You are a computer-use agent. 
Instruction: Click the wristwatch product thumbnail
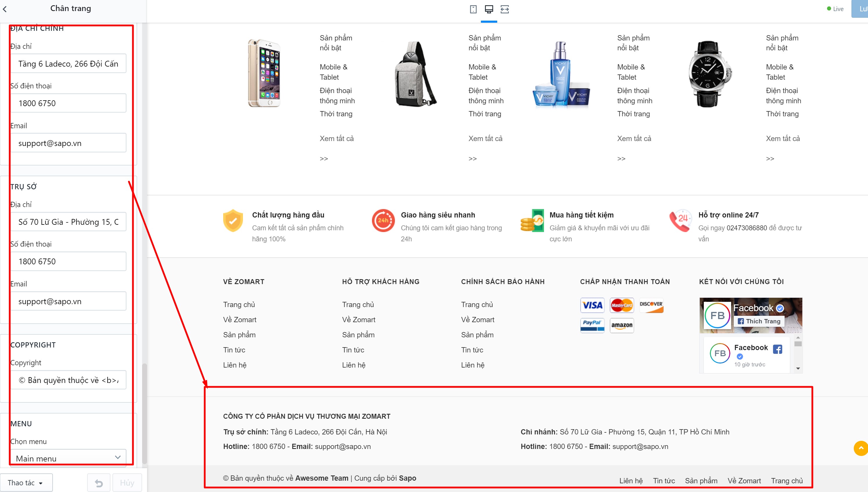click(x=710, y=74)
